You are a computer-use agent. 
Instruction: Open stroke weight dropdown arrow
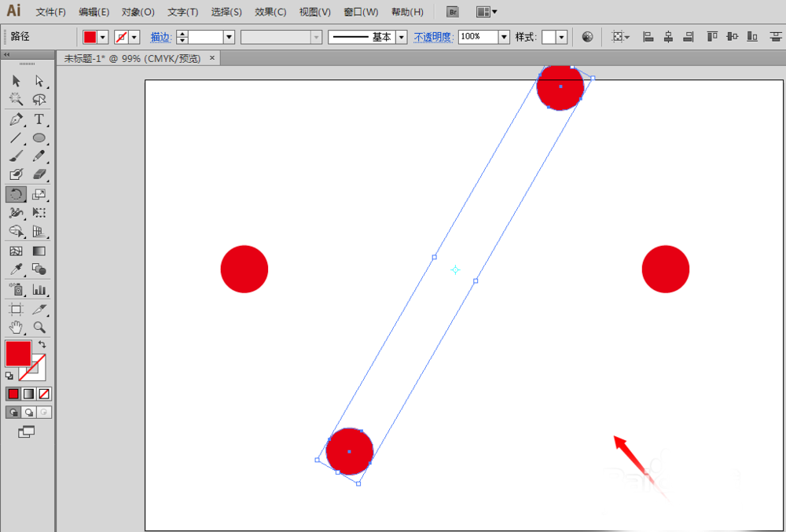coord(229,37)
